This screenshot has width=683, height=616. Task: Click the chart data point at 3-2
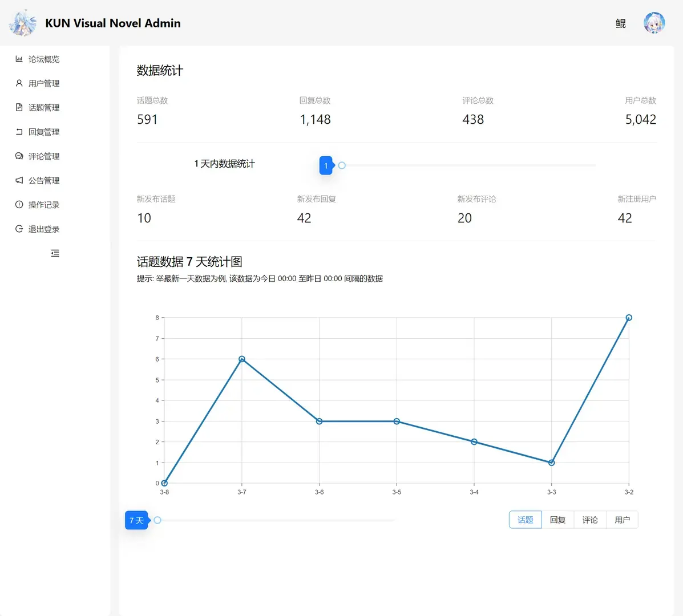tap(629, 318)
